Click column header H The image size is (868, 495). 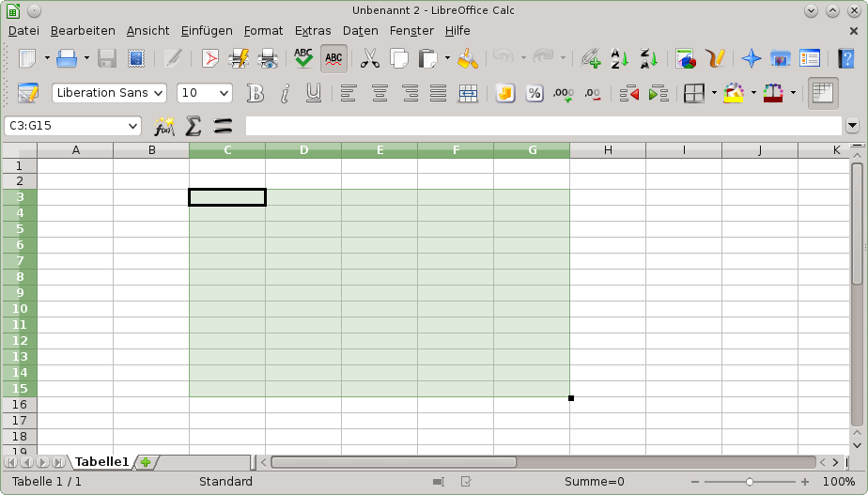pos(608,150)
